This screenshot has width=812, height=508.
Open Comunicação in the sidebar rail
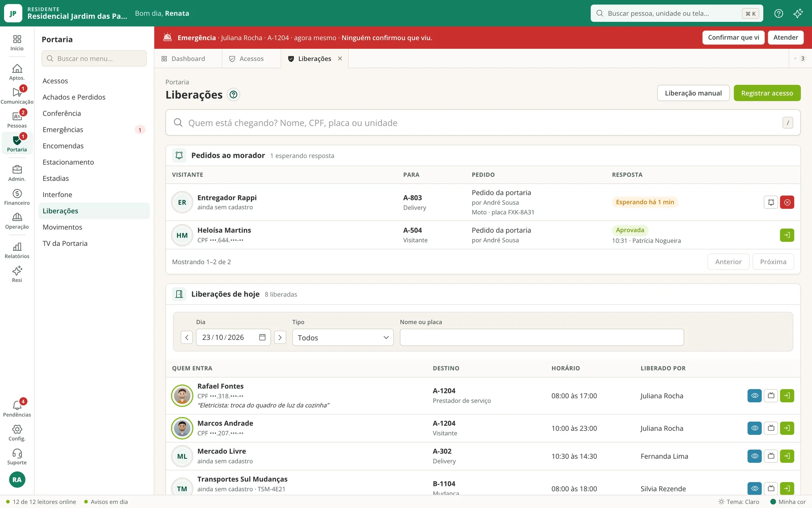[17, 96]
